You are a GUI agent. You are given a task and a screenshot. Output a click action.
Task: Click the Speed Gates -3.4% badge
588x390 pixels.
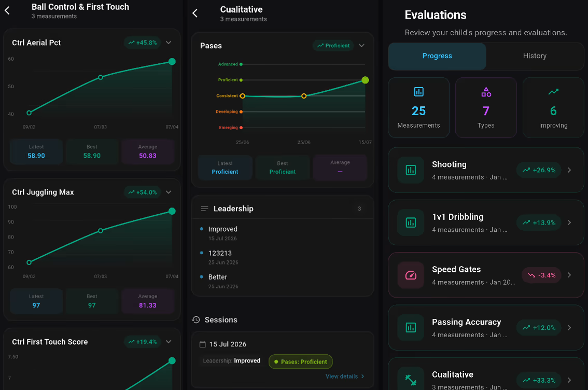(541, 275)
